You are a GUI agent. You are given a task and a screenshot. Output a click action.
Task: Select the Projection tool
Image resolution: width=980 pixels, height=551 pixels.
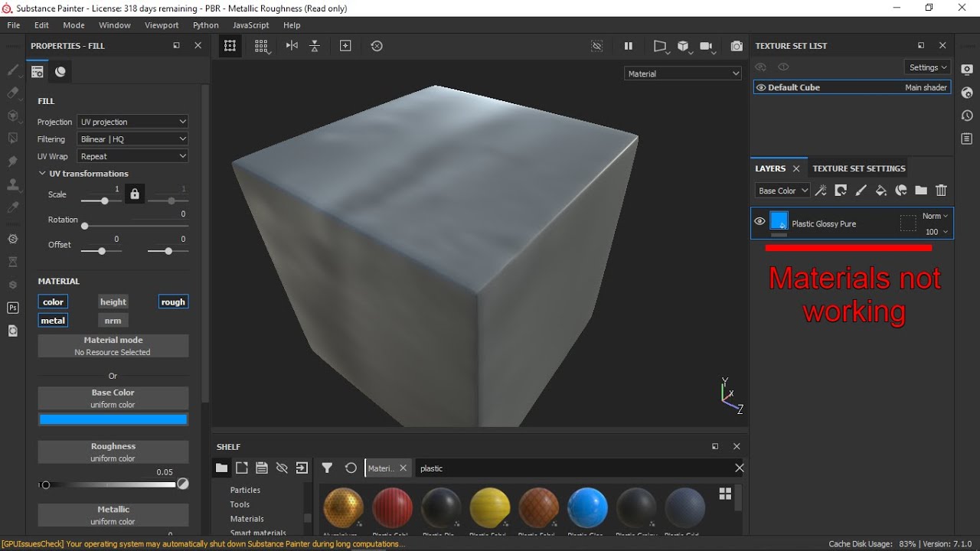pos(12,116)
